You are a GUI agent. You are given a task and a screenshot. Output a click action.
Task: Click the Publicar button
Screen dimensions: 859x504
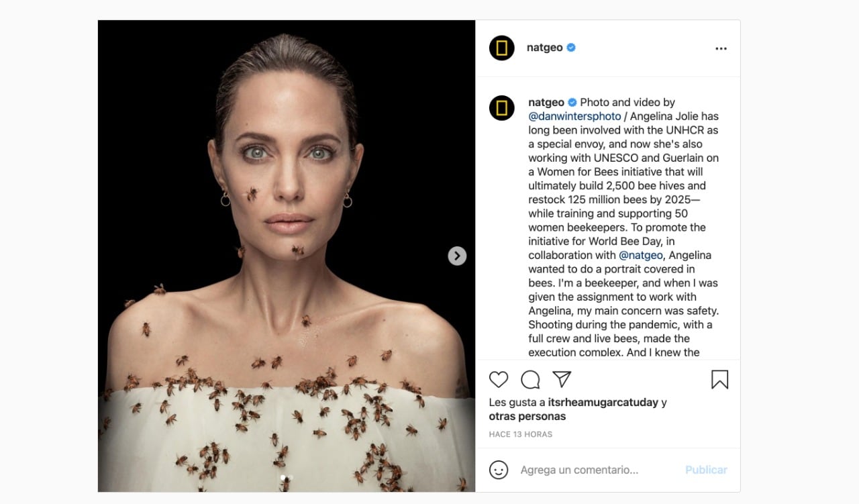pyautogui.click(x=706, y=470)
